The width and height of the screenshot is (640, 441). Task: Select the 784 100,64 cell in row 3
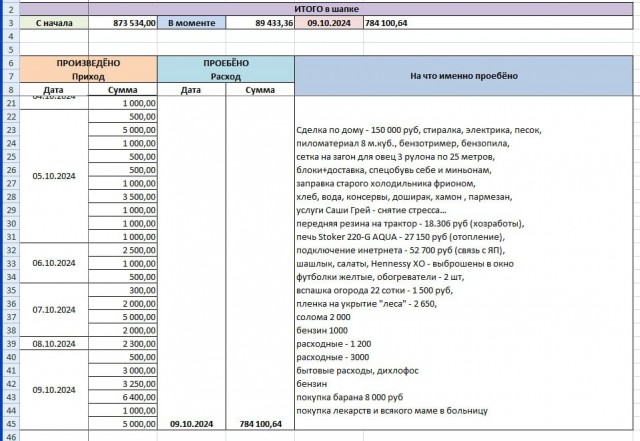click(498, 23)
